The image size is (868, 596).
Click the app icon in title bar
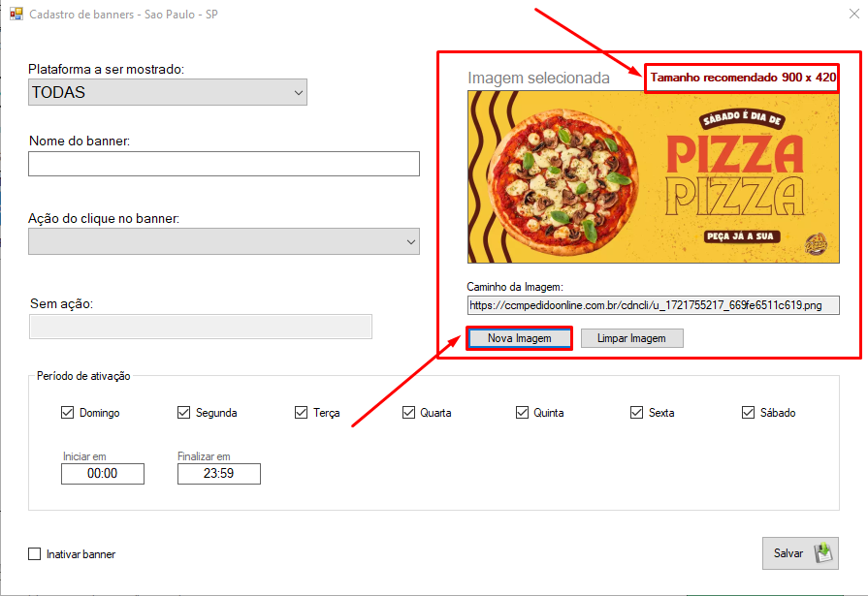click(x=16, y=16)
